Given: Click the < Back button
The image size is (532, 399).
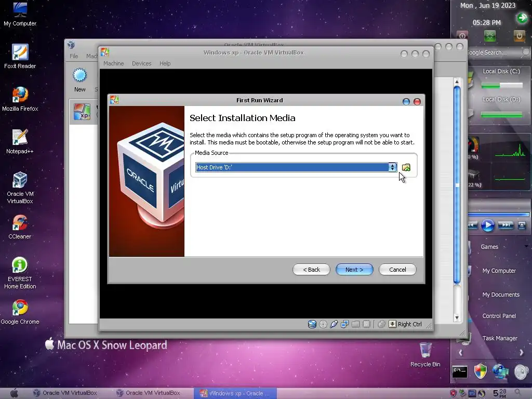Looking at the screenshot, I should [311, 270].
